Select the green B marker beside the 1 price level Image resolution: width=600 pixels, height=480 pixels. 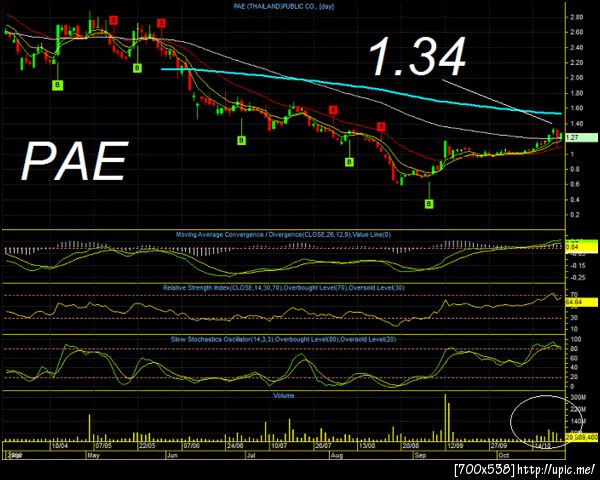click(349, 162)
